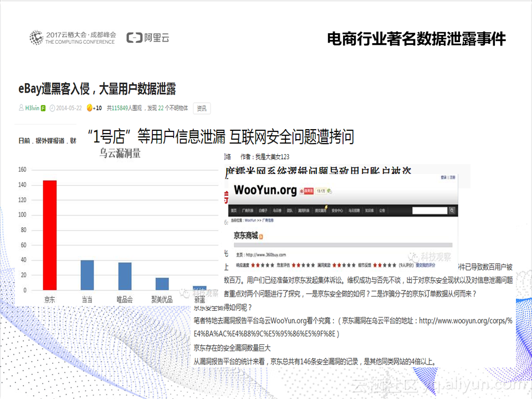532x399 pixels.
Task: Click the 厂商信息 breadcrumb link
Action: (268, 221)
